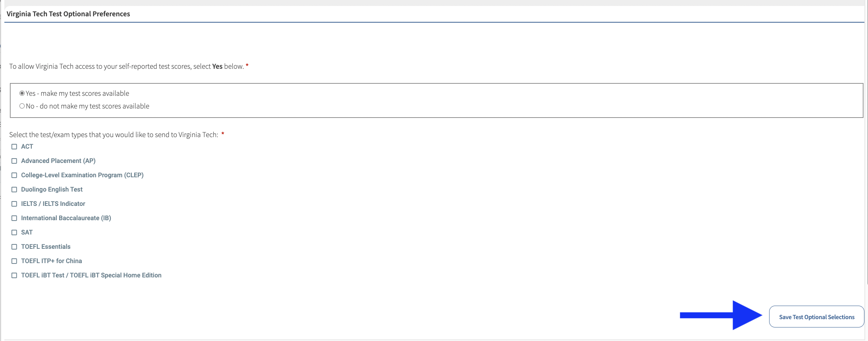
Task: Enable the Advanced Placement (AP) checkbox
Action: click(x=14, y=161)
